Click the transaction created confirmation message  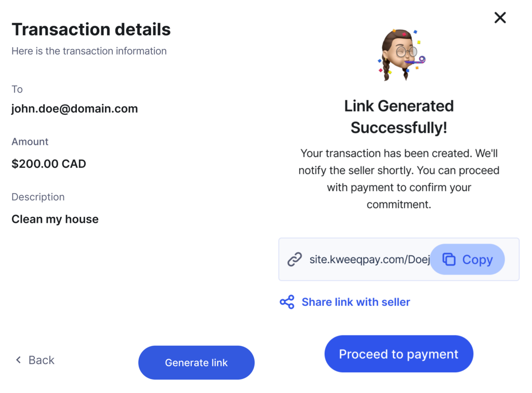coord(398,179)
